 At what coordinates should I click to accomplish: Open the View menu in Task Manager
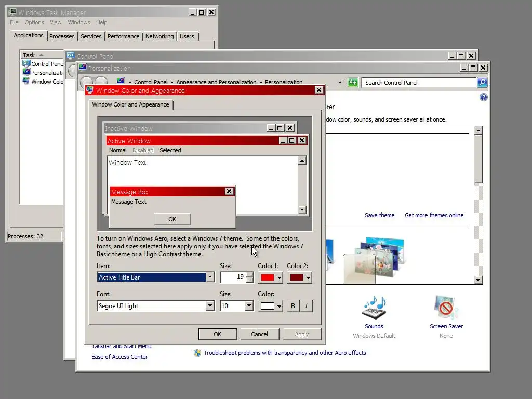point(56,22)
